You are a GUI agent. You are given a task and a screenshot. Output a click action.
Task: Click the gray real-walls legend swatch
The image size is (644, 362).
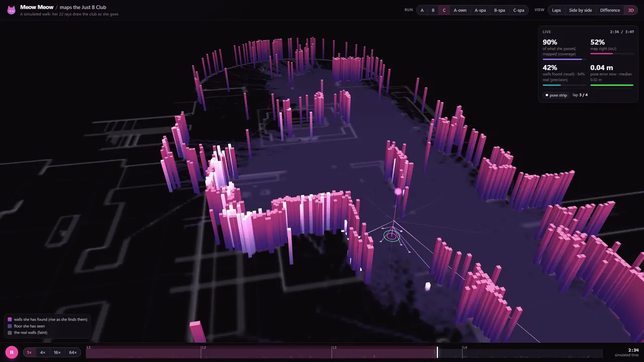[x=10, y=332]
